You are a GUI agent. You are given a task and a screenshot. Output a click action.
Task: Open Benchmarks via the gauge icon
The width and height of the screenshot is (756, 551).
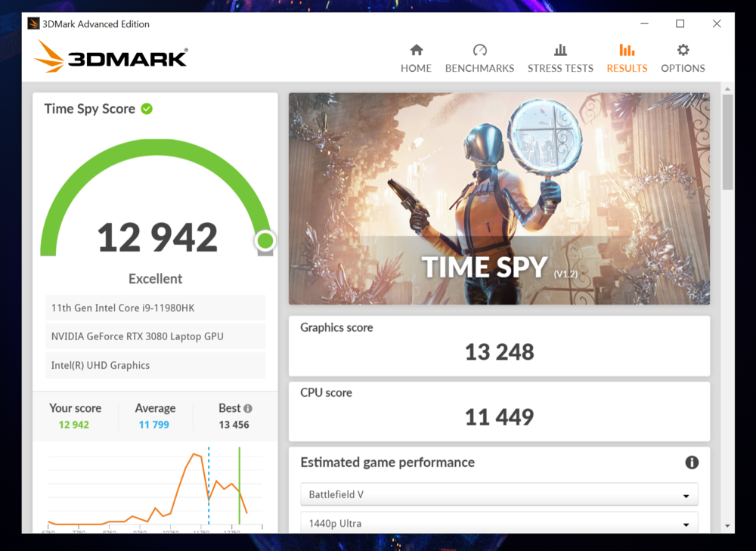pyautogui.click(x=479, y=50)
